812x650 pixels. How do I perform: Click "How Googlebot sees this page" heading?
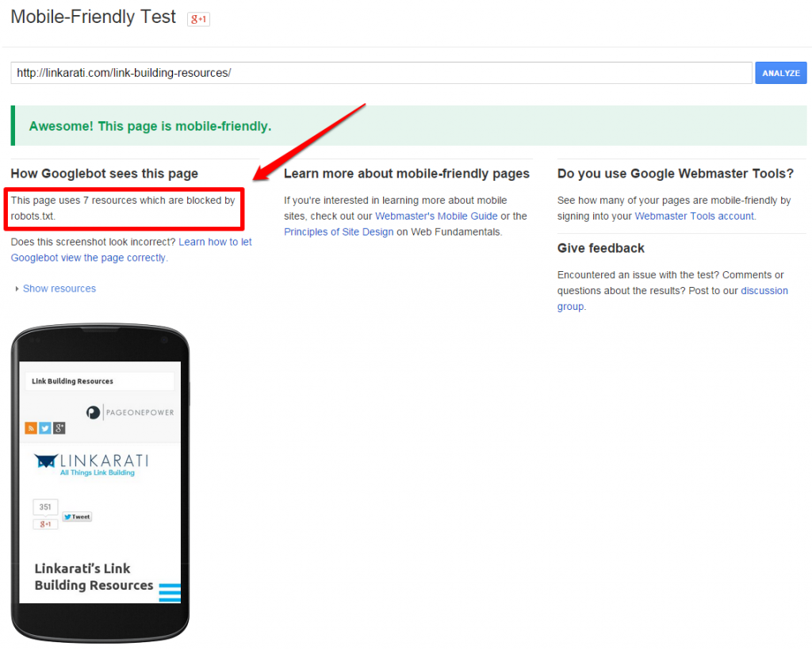point(104,174)
